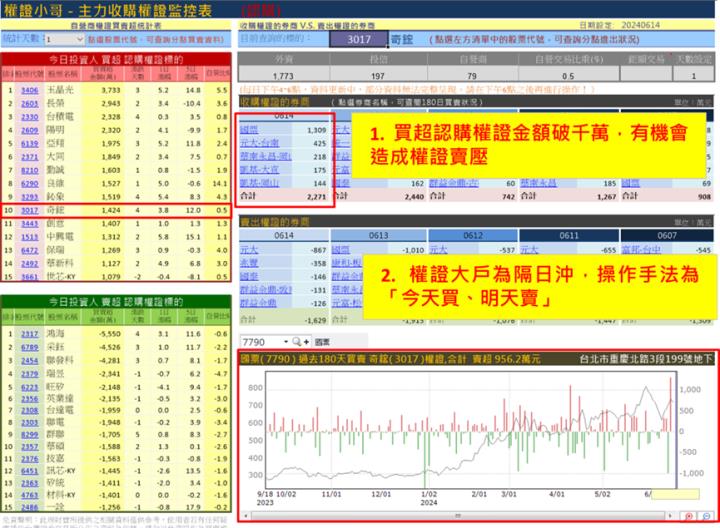Click sell broker 富邦-台中 with -545
This screenshot has width=720, height=528.
641,250
